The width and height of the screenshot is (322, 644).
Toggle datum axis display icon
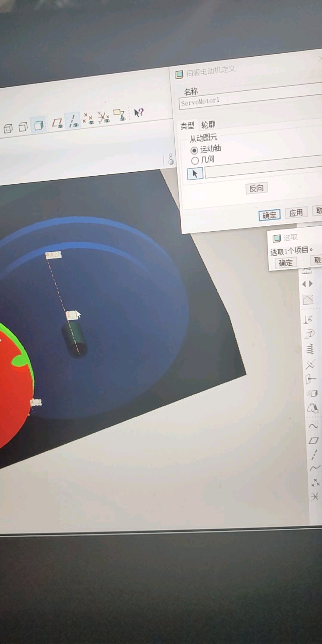[x=73, y=121]
